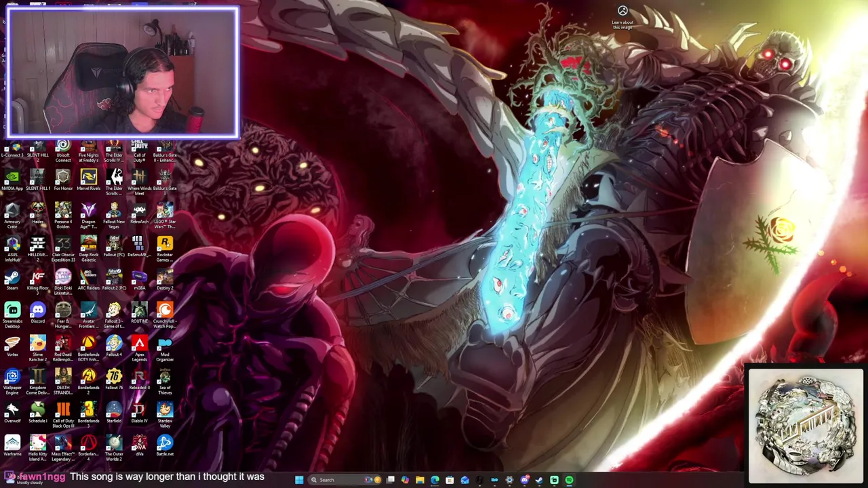Open Mod Organizer shortcut
Image resolution: width=868 pixels, height=488 pixels.
tap(165, 349)
